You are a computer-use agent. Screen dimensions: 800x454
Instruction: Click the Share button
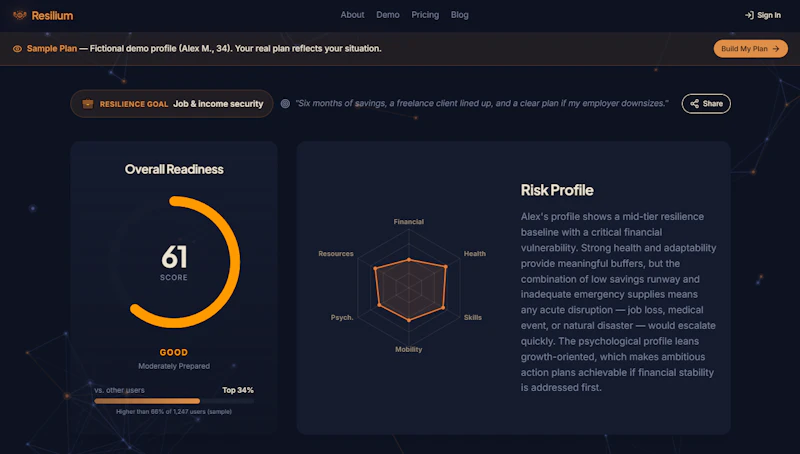tap(706, 104)
